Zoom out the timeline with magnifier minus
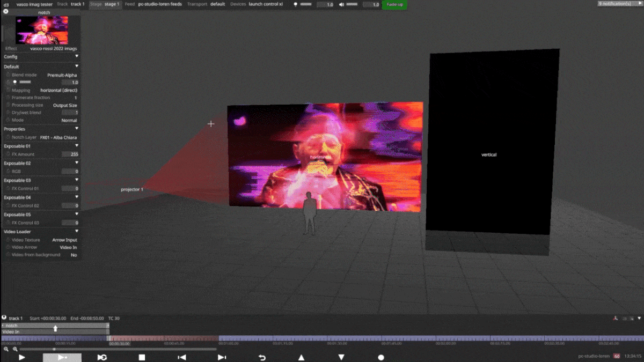 pyautogui.click(x=6, y=349)
